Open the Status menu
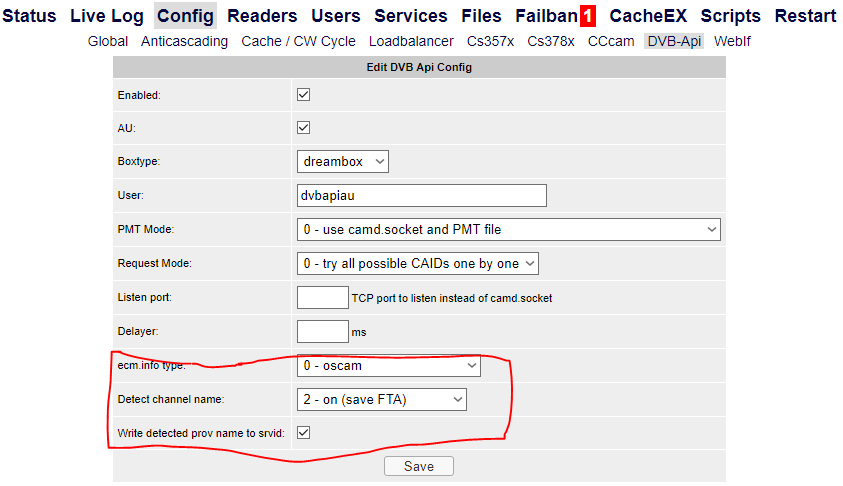Image resolution: width=843 pixels, height=486 pixels. click(x=29, y=16)
